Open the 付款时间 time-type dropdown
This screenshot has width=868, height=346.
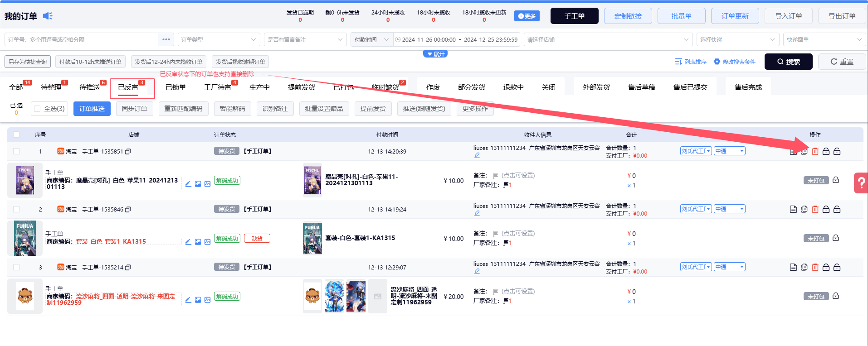371,39
